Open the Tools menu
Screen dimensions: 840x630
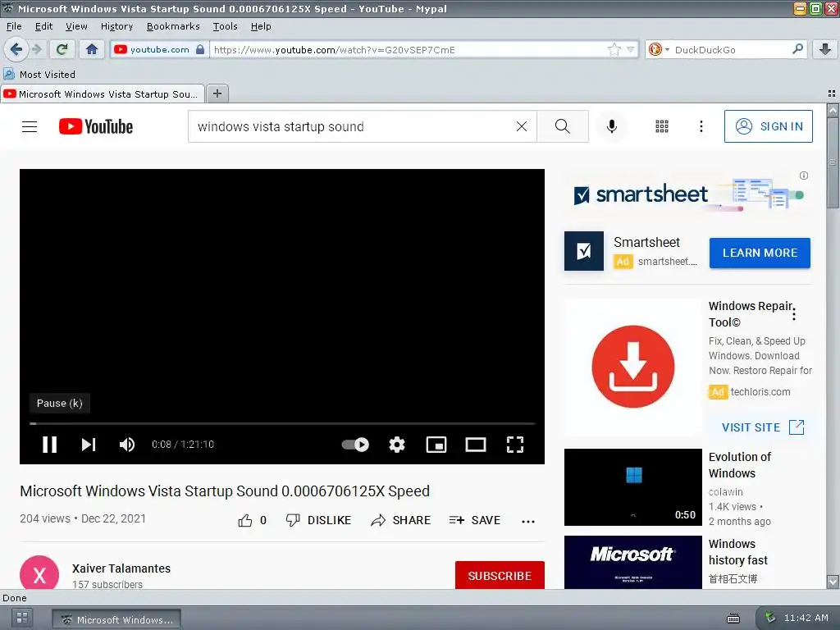[x=225, y=26]
